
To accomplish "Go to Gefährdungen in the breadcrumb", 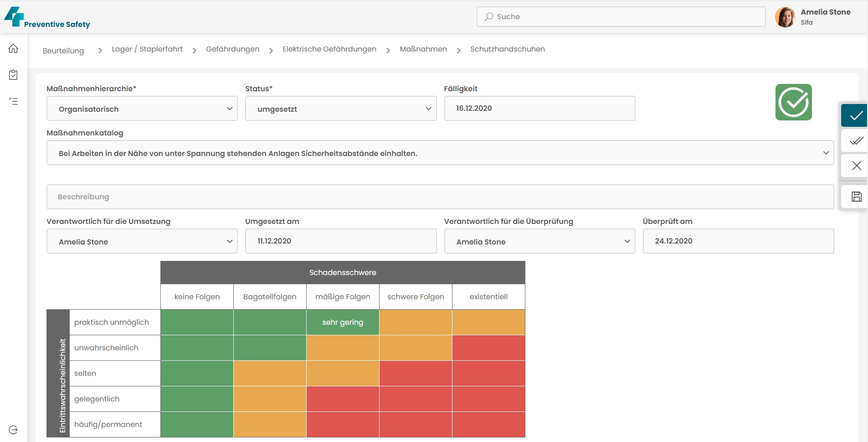I will pos(232,49).
